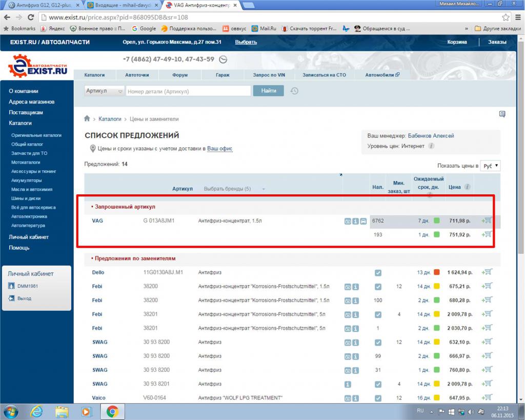
Task: Click availability checkmark in Febi 675,21 р. row
Action: pyautogui.click(x=378, y=287)
